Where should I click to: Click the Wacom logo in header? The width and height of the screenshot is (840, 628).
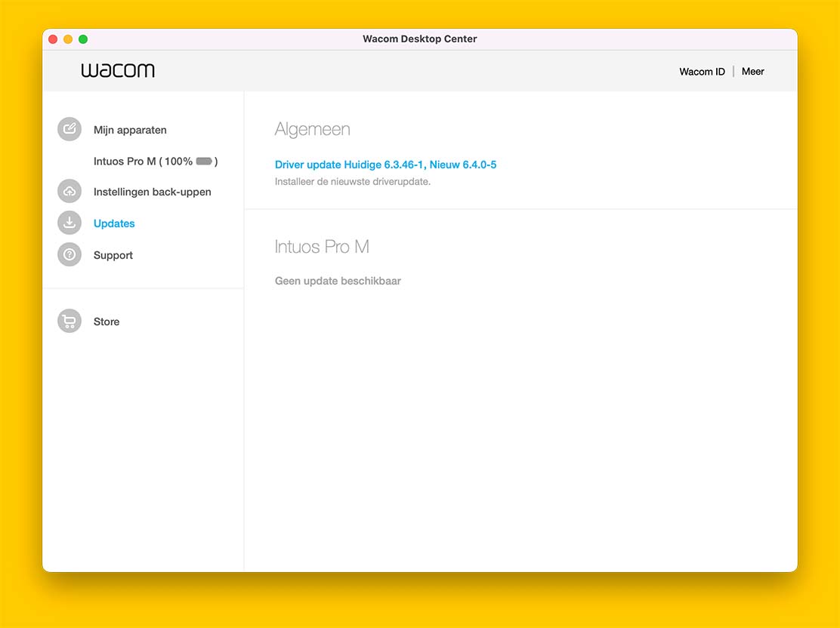click(118, 71)
